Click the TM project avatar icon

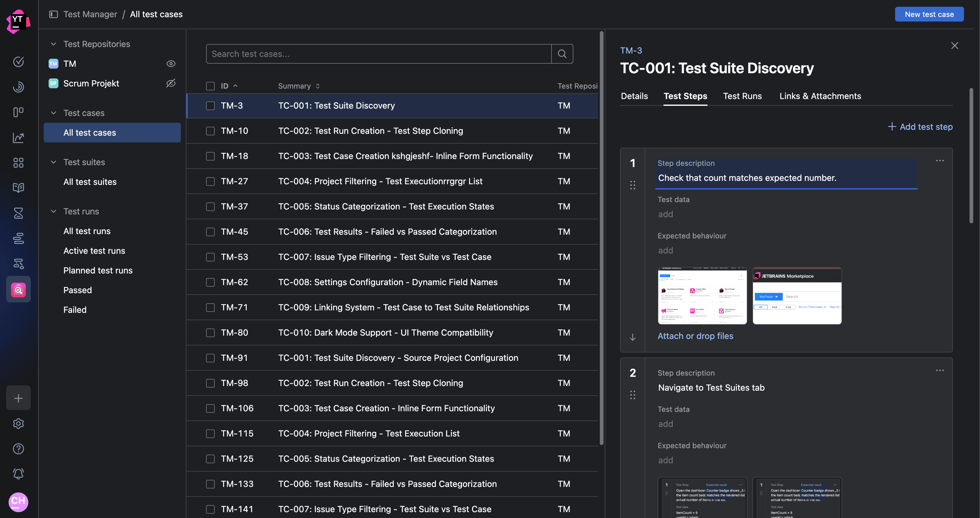(x=53, y=63)
